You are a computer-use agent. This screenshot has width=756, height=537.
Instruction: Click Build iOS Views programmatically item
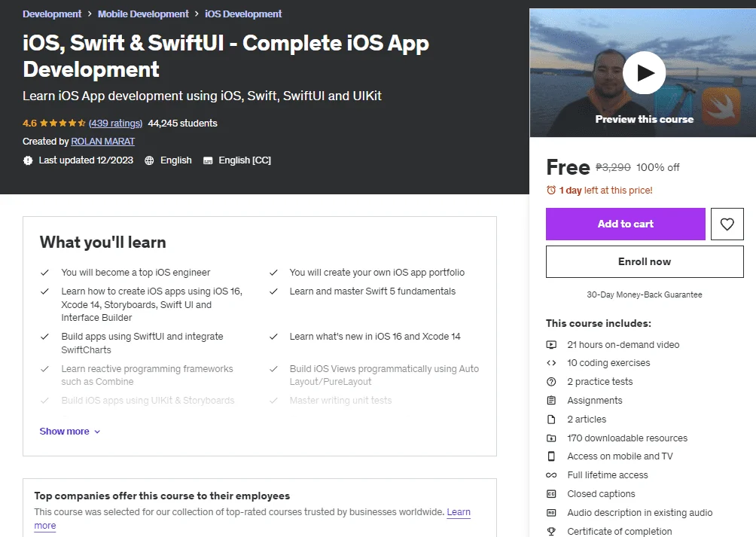click(x=384, y=375)
